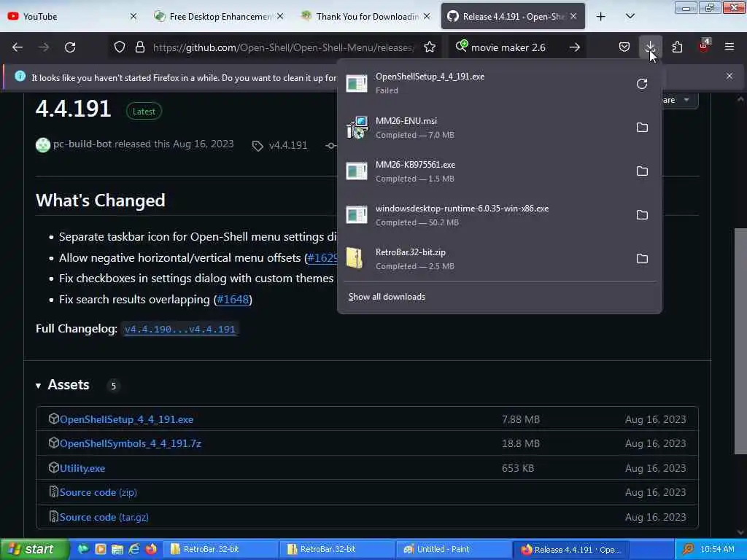Viewport: 747px width, 560px height.
Task: Open the RetroBar.32-bit.zip download entry
Action: [x=487, y=259]
